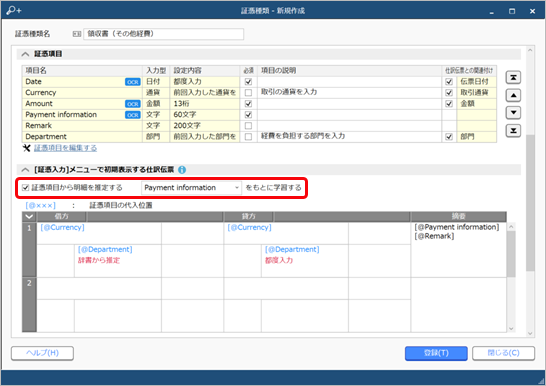
Task: Select the Currency item row name
Action: (x=41, y=93)
